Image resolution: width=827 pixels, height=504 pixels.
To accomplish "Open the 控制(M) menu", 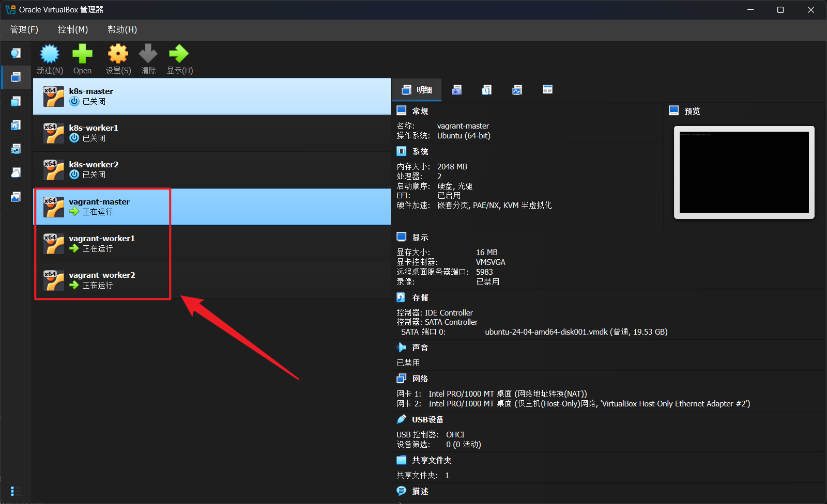I will point(72,29).
